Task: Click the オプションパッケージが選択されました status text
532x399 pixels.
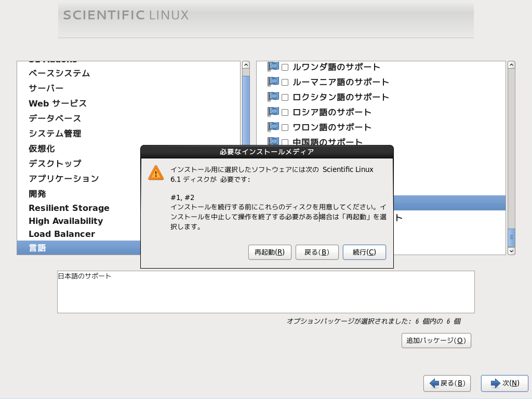Action: tap(374, 321)
